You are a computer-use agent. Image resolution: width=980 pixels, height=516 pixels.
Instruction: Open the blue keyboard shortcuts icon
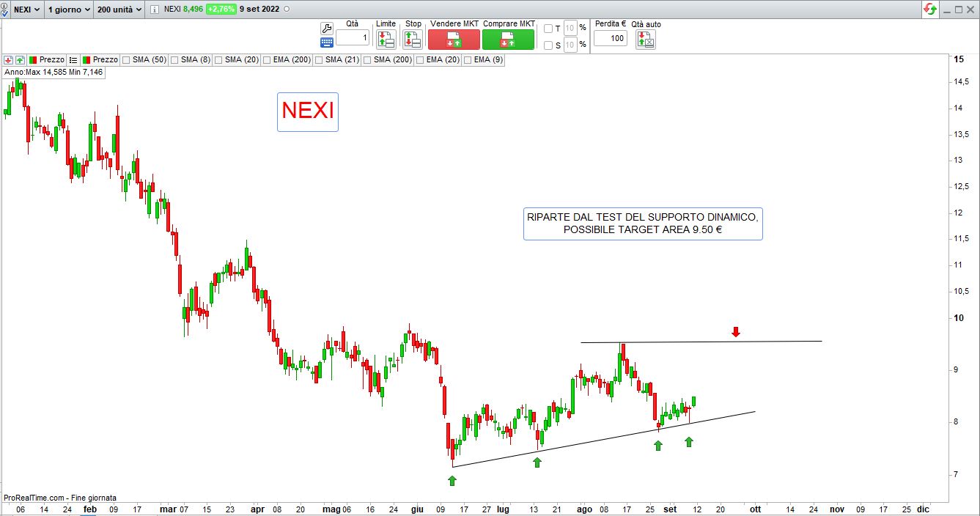(x=327, y=43)
